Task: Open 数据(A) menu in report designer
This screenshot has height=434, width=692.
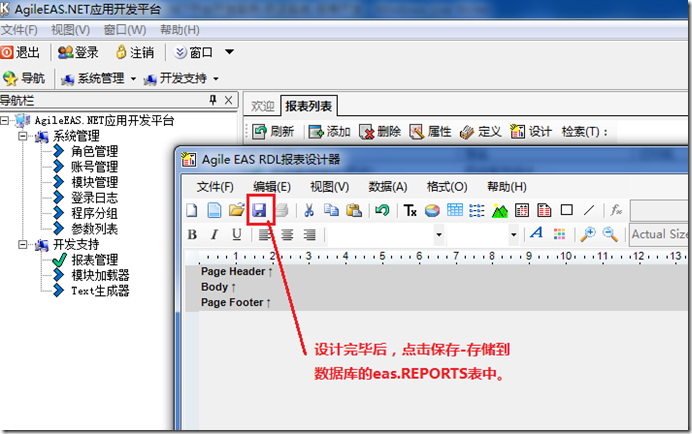Action: pos(388,187)
